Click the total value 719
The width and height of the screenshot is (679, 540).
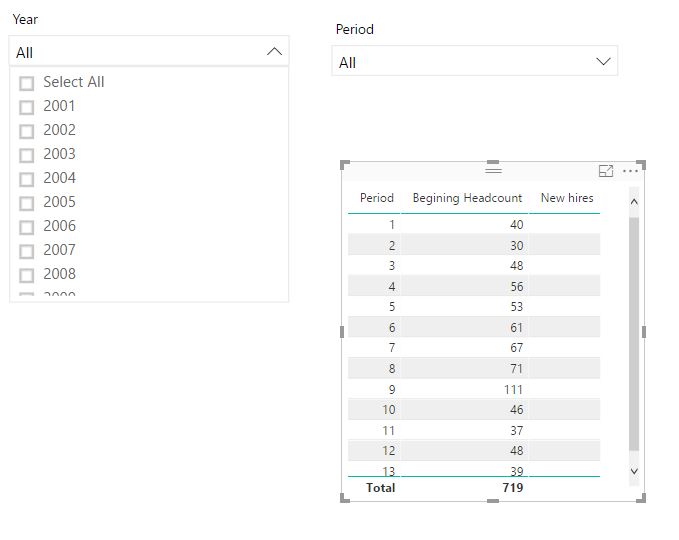(x=513, y=488)
